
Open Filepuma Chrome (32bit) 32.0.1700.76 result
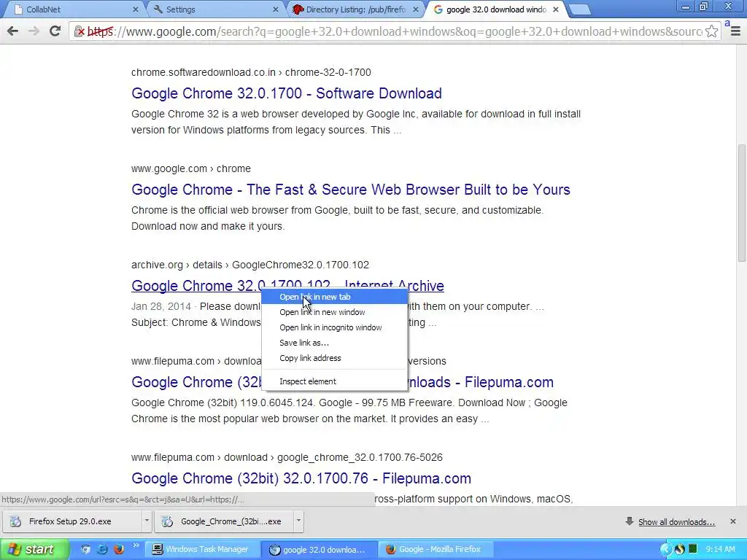301,478
